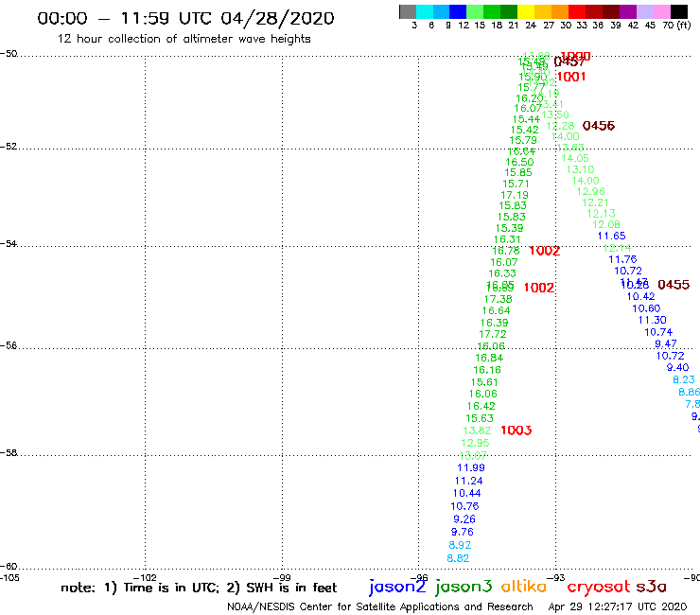Click the pink legend swatch before 70
This screenshot has width=700, height=615.
click(661, 11)
